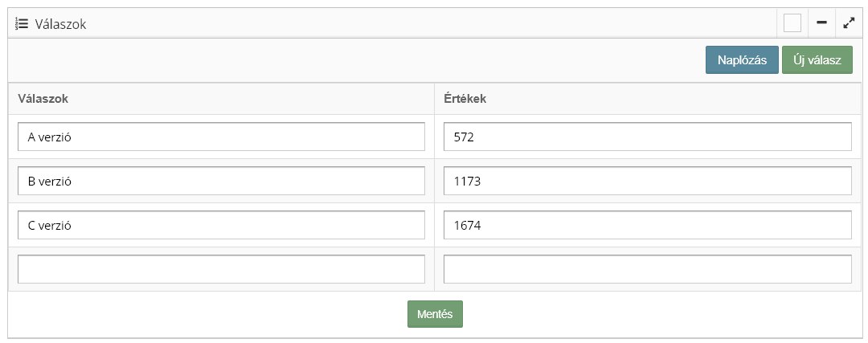
Task: Open logging with the Naplózás button
Action: (741, 60)
